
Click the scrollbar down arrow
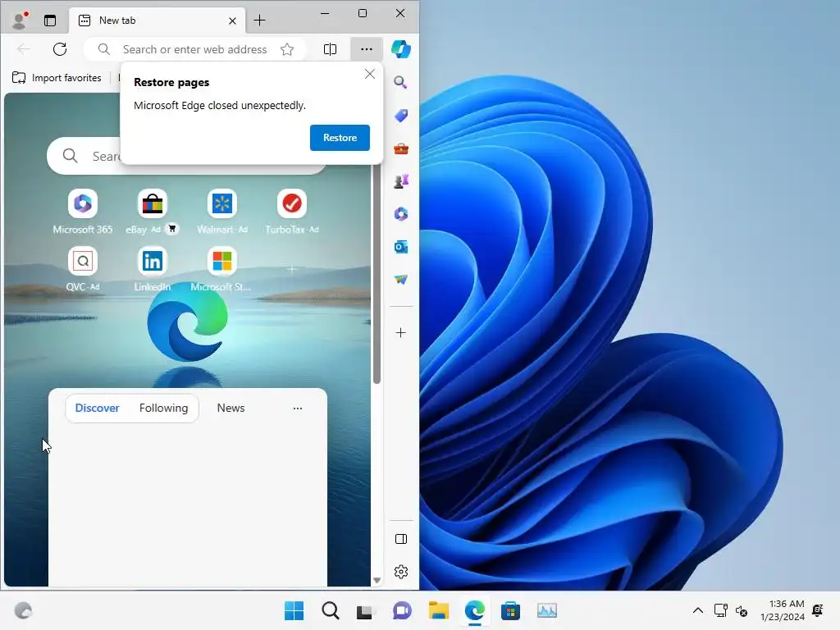(377, 580)
